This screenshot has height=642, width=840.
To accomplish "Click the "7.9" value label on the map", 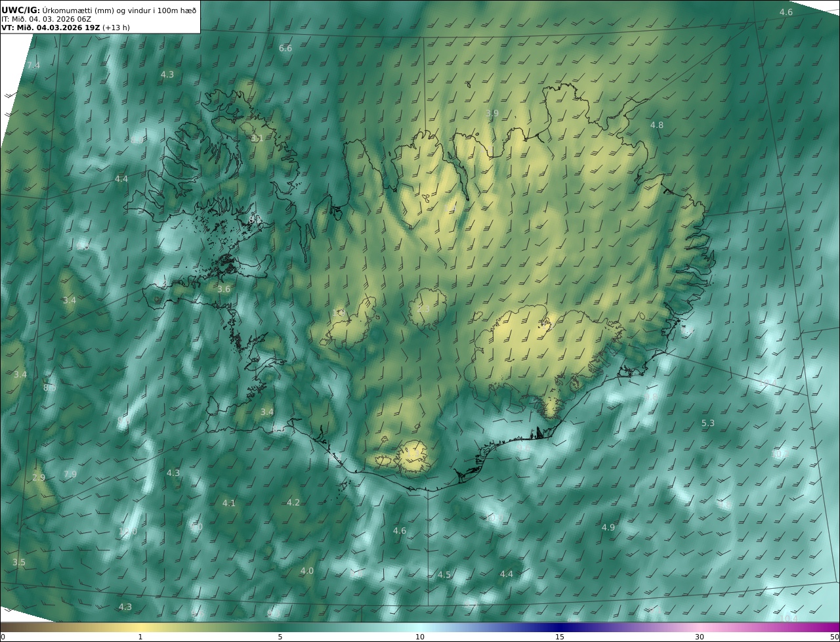I will click(x=70, y=475).
